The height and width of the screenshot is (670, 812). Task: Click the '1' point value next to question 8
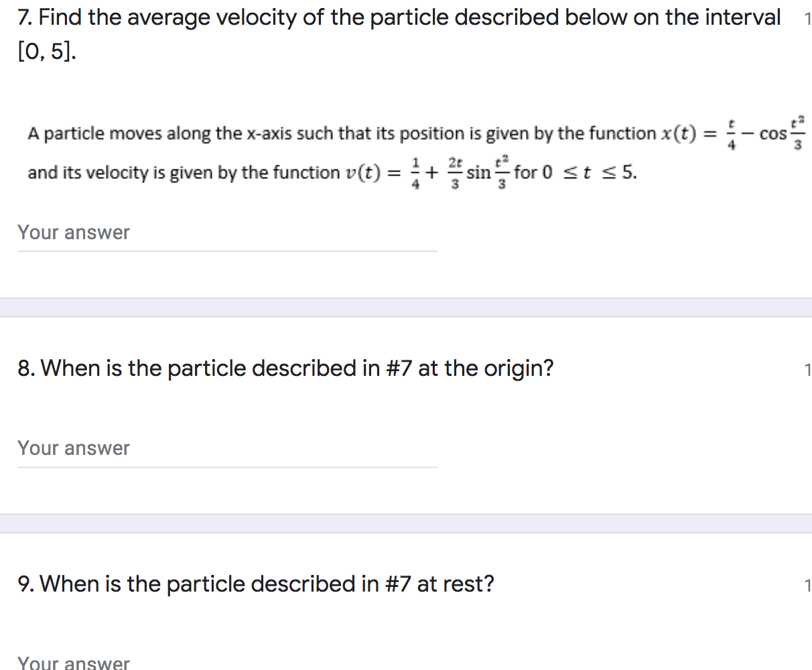tap(807, 369)
